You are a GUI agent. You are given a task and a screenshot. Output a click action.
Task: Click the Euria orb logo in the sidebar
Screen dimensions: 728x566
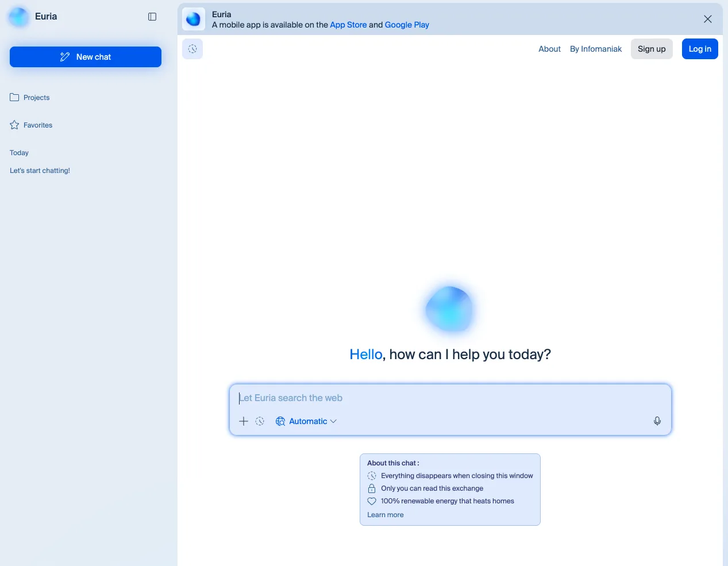(x=18, y=17)
